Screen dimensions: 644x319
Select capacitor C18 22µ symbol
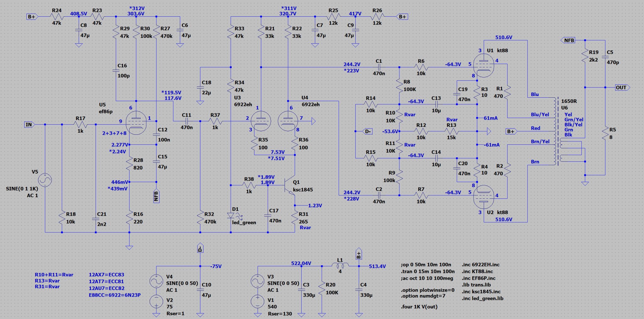pos(200,87)
